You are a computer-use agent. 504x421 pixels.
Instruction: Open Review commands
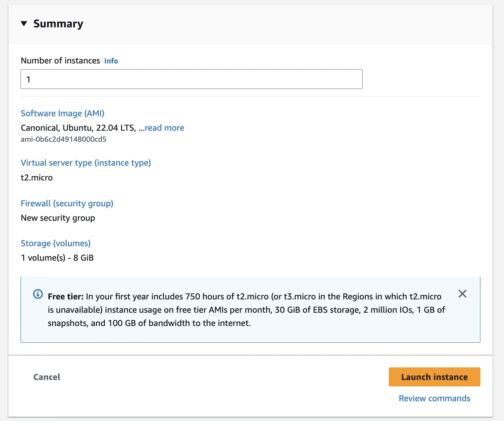tap(434, 398)
